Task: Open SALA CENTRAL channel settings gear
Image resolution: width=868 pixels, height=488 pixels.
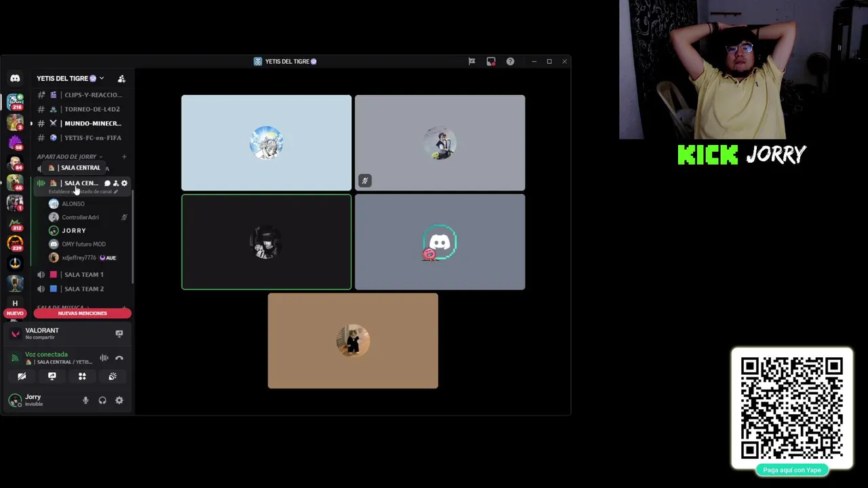Action: 124,184
